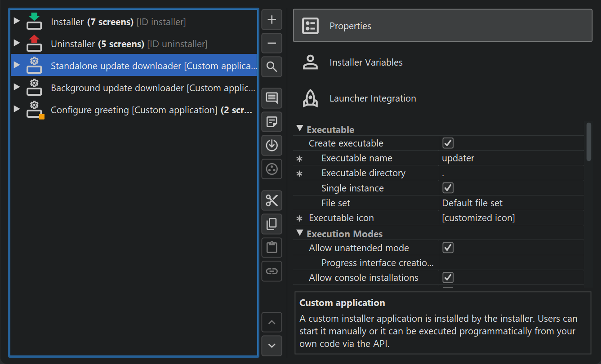Click the minus icon to remove selection
This screenshot has width=601, height=364.
click(x=272, y=44)
